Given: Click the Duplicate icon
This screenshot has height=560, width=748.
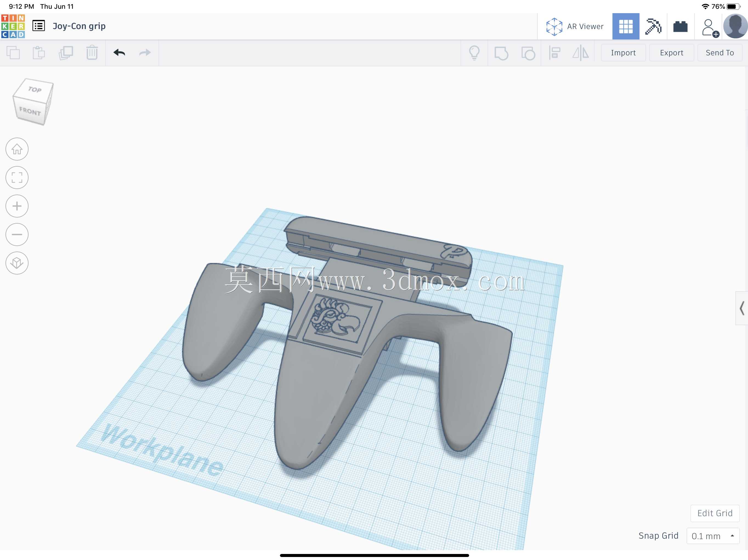Looking at the screenshot, I should (66, 53).
